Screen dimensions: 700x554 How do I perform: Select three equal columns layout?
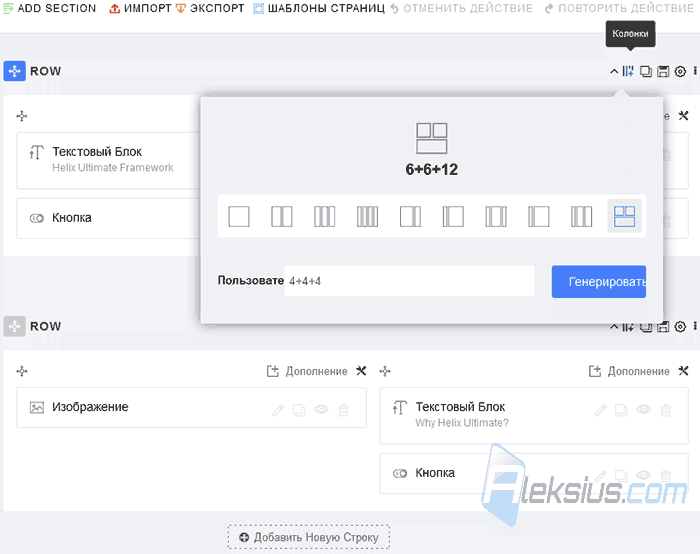coord(325,217)
